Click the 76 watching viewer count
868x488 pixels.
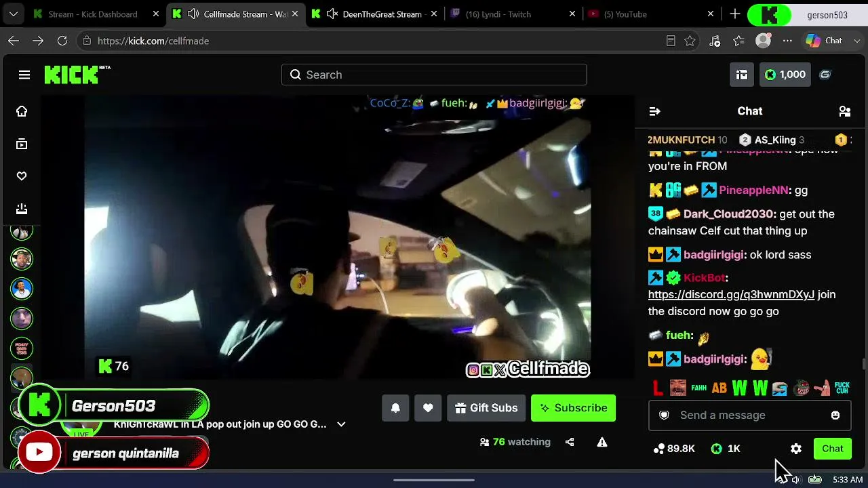click(x=515, y=442)
